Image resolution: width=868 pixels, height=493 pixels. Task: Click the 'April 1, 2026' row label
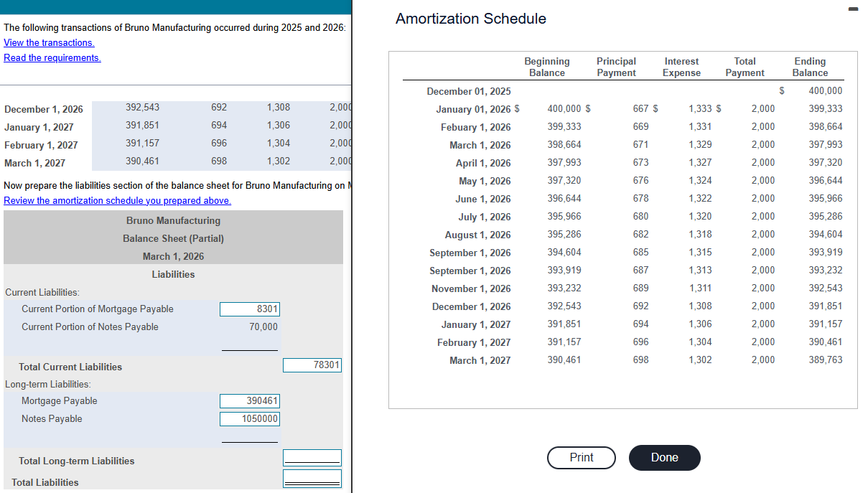(x=483, y=163)
